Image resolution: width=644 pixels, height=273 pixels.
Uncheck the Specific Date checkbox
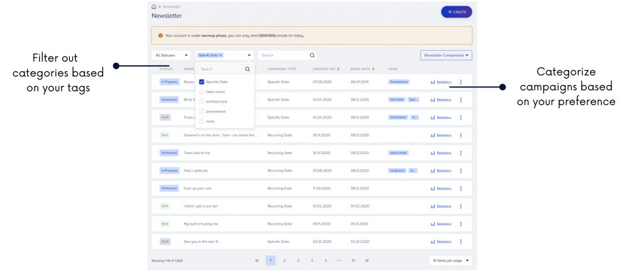pos(201,82)
